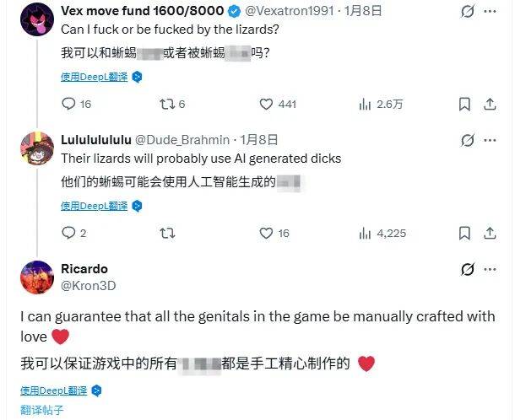Open Grok icon on Vexatron1991 tweet
The image size is (515, 420).
(x=467, y=12)
